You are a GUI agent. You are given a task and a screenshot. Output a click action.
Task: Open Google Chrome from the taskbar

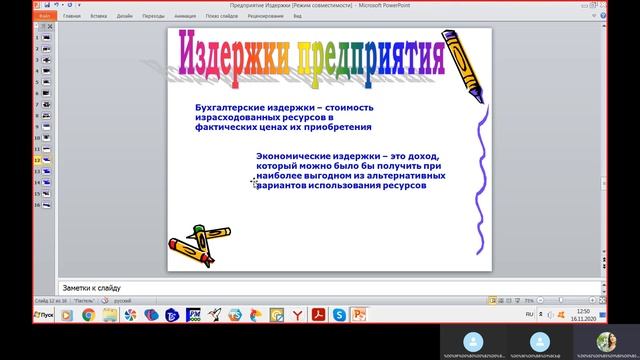[x=89, y=315]
